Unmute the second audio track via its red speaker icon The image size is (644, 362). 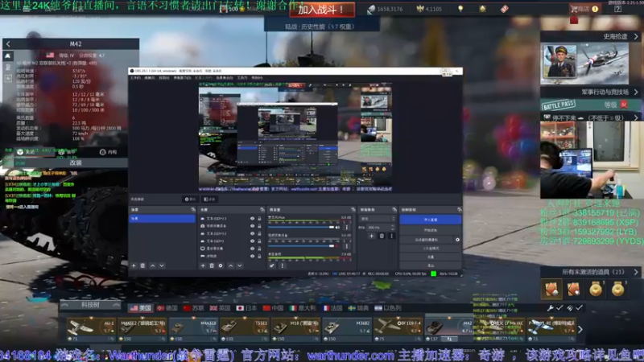[337, 246]
